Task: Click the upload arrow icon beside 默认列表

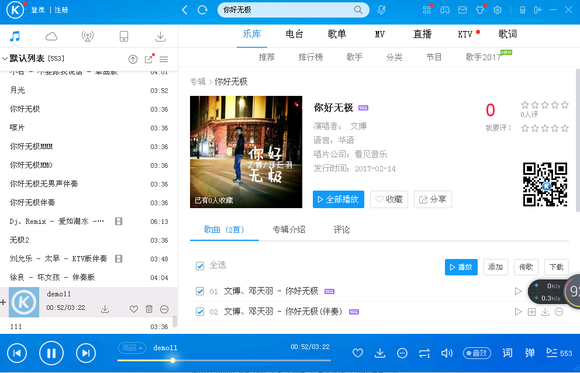Action: click(133, 59)
